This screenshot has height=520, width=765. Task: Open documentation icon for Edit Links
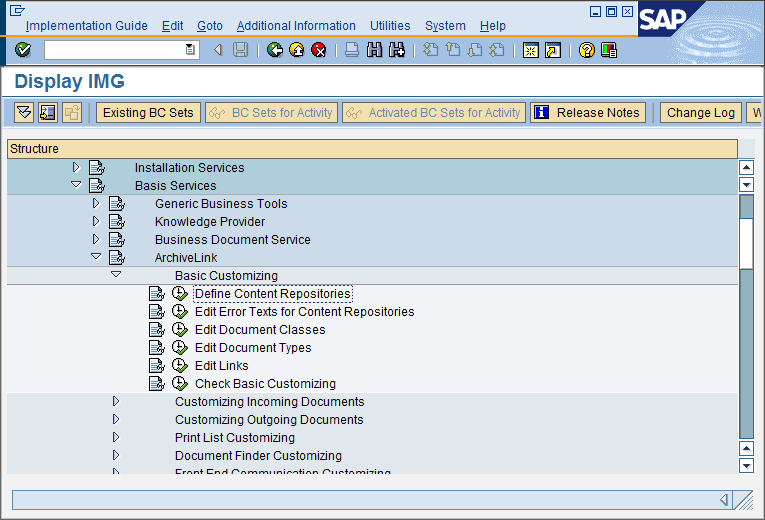pos(156,366)
